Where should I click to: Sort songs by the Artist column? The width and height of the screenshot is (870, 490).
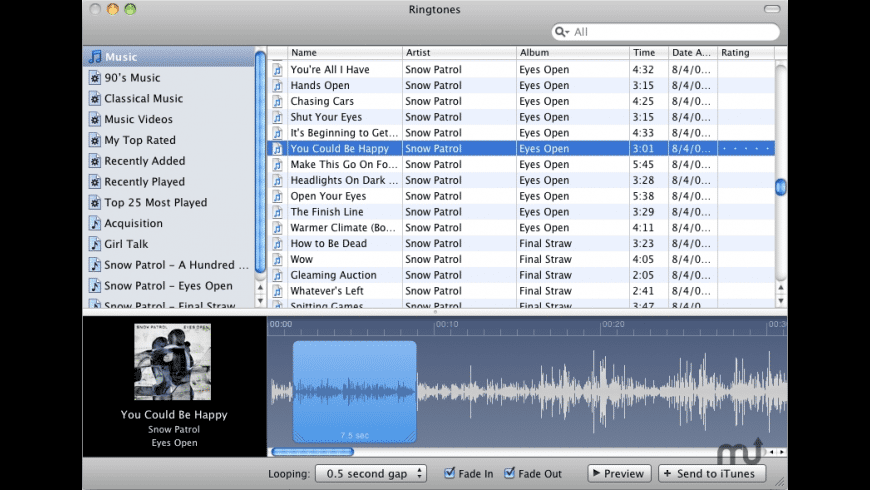pyautogui.click(x=459, y=52)
